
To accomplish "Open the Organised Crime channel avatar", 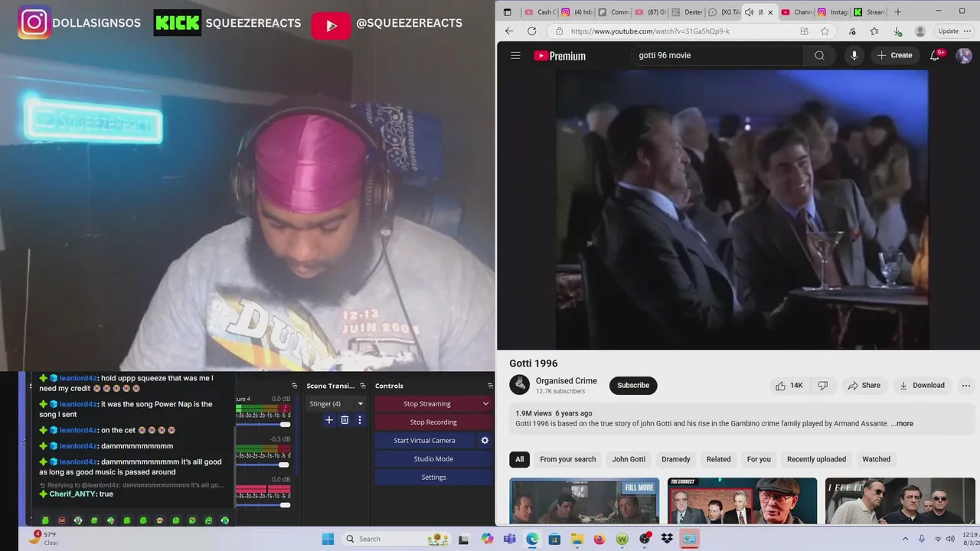I will (520, 385).
